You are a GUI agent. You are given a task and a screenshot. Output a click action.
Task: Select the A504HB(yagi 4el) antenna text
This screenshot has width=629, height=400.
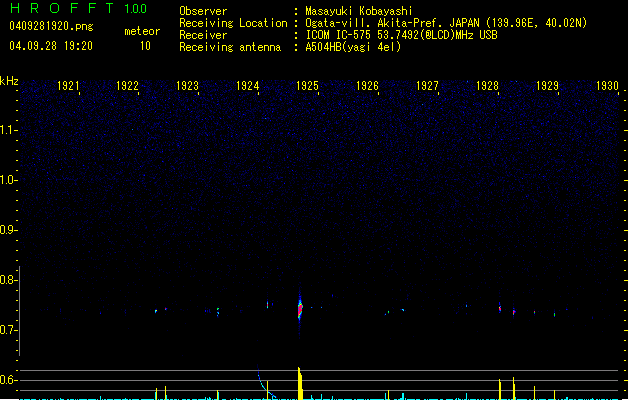pos(353,47)
